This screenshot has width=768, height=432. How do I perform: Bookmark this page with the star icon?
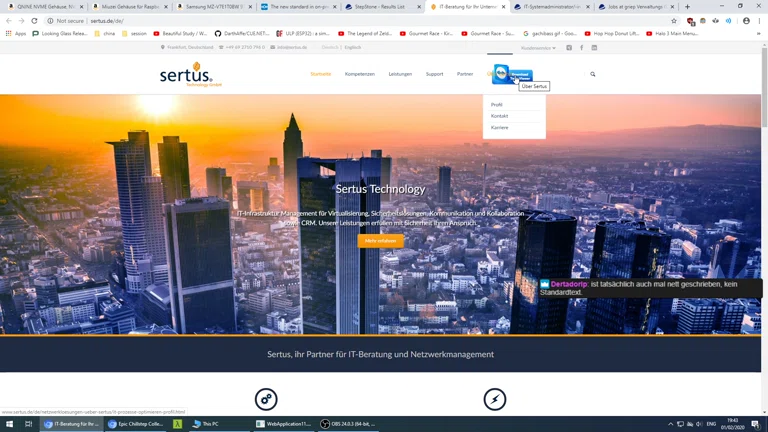coord(674,21)
